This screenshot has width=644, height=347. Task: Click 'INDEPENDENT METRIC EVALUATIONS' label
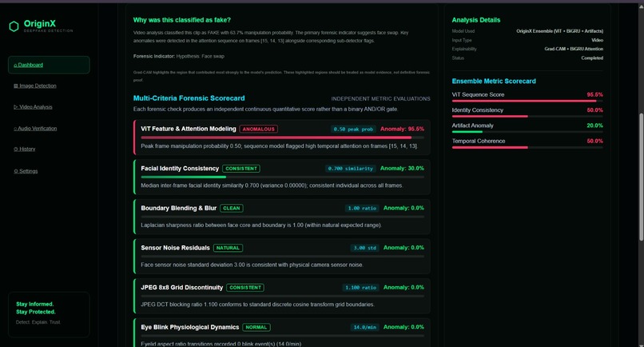click(381, 99)
